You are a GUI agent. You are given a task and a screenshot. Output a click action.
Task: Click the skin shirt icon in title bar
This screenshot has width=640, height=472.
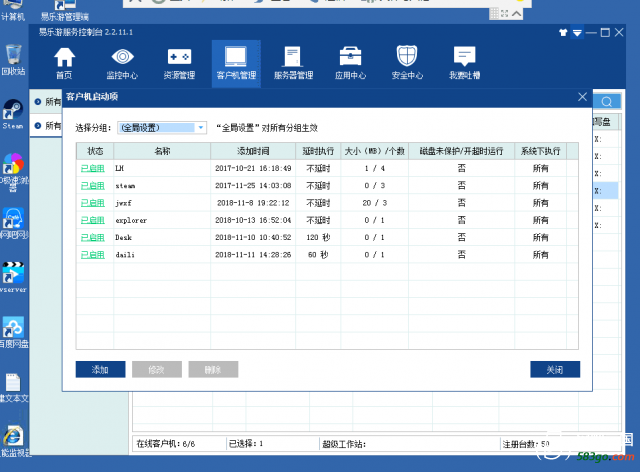click(x=563, y=32)
